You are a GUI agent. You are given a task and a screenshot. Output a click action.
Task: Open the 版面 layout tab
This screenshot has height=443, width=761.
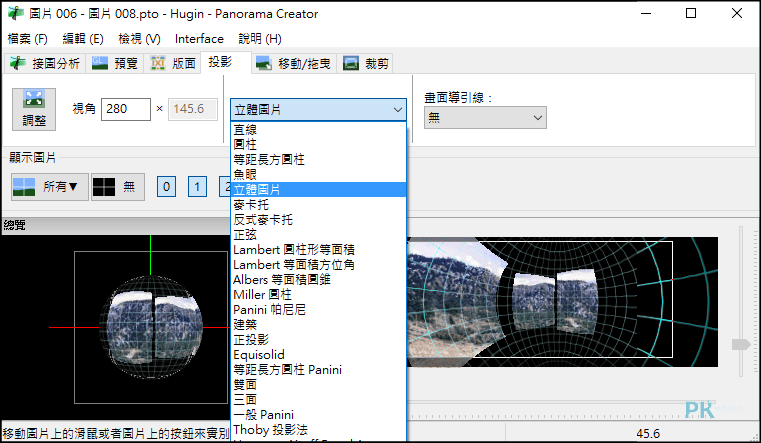coord(172,63)
